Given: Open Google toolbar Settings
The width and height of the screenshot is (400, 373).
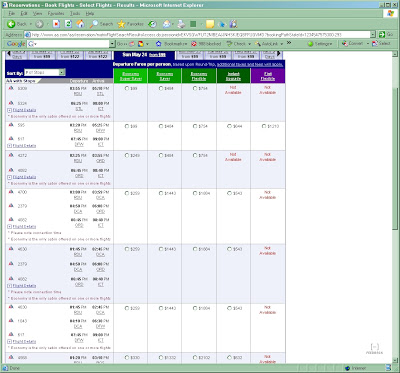Looking at the screenshot, I should (320, 44).
